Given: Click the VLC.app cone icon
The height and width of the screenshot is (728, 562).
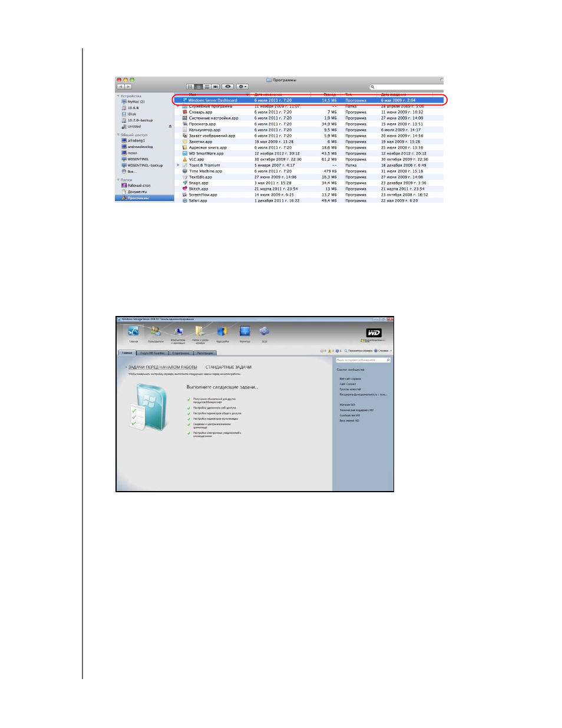Looking at the screenshot, I should tap(185, 159).
